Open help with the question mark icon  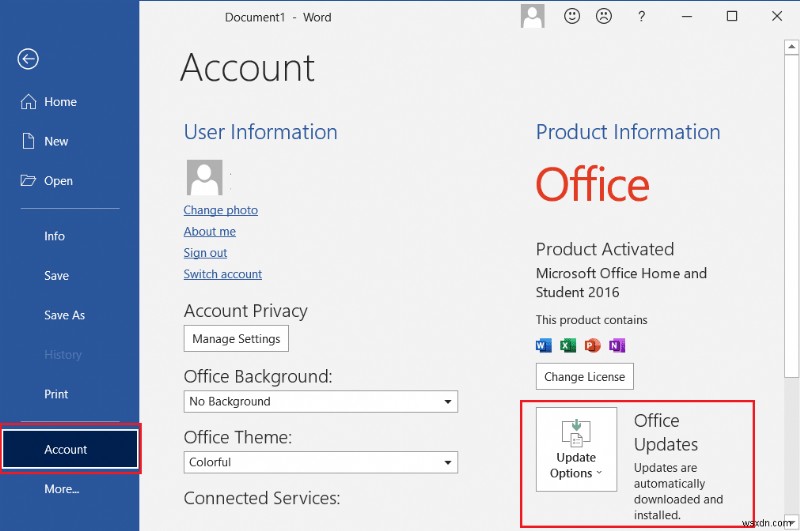(641, 16)
